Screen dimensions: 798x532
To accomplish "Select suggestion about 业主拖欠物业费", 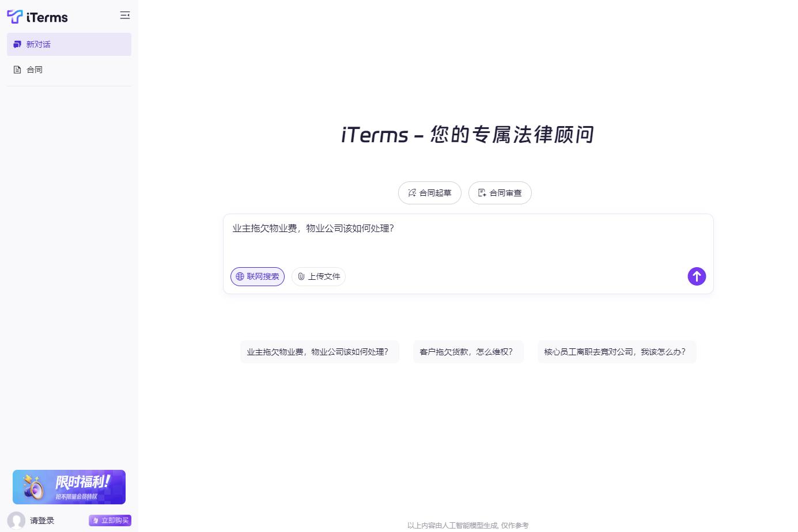I will coord(319,352).
